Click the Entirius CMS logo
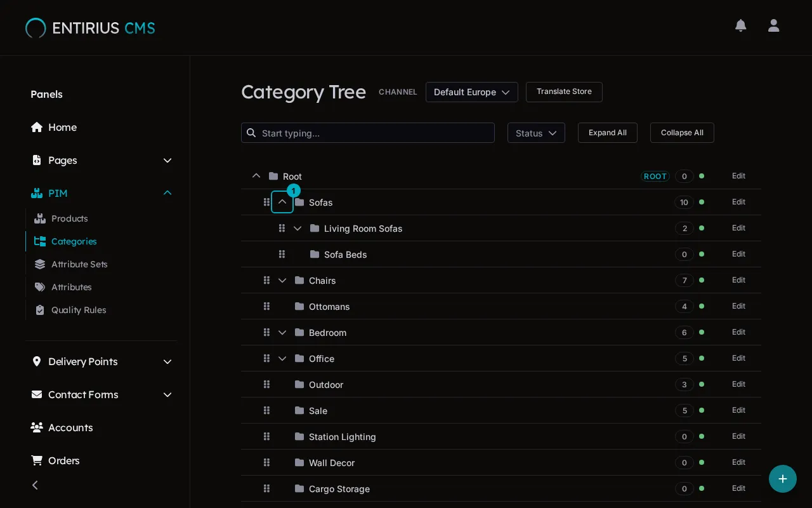Image resolution: width=812 pixels, height=508 pixels. click(90, 28)
